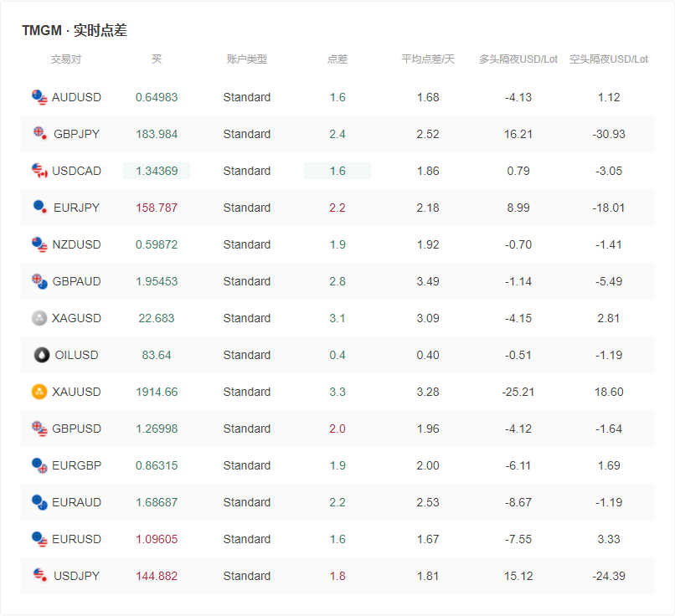
Task: Click the 交易对 column header
Action: [66, 59]
